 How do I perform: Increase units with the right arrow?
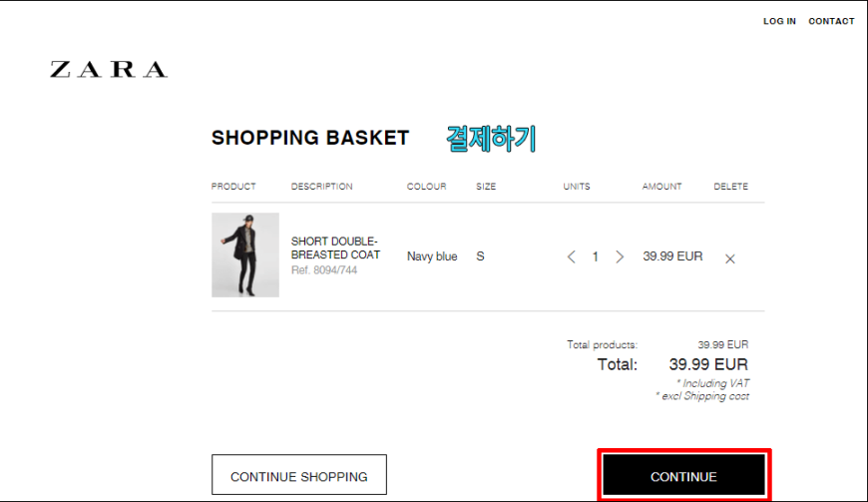point(620,256)
